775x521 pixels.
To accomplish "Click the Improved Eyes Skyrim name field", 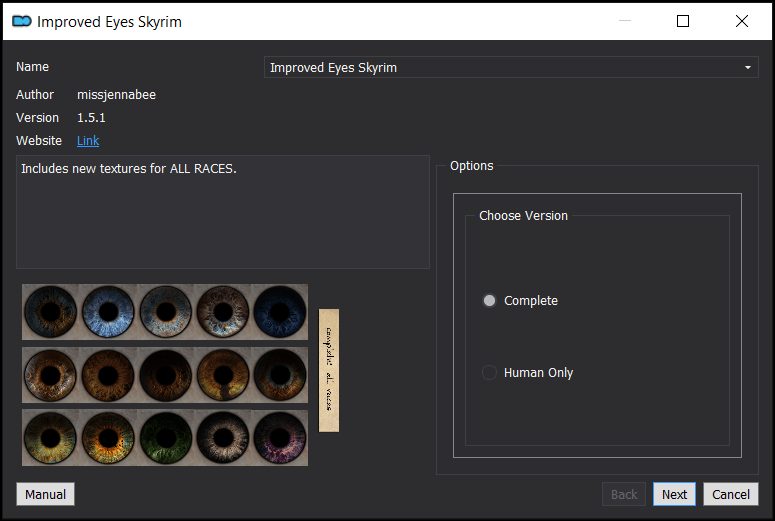I will pyautogui.click(x=511, y=67).
